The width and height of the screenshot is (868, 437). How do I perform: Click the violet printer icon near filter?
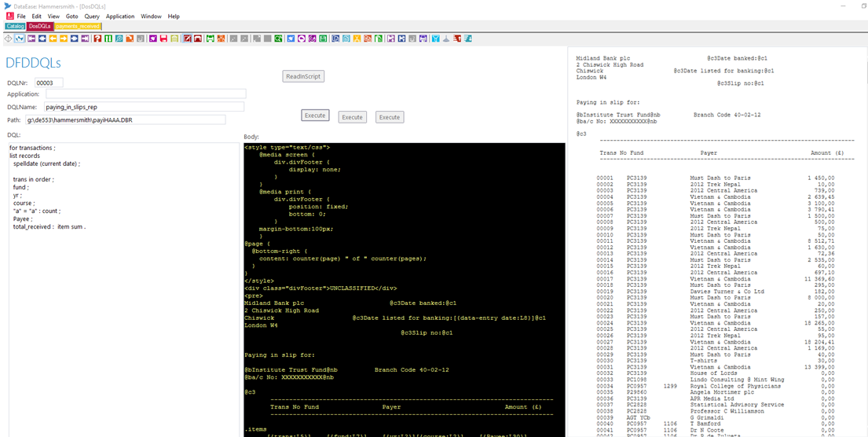point(423,39)
